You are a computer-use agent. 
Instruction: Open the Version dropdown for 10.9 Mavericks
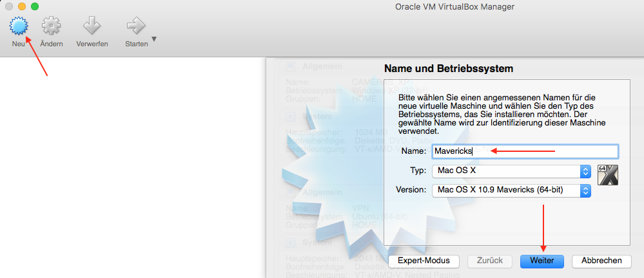[x=511, y=190]
